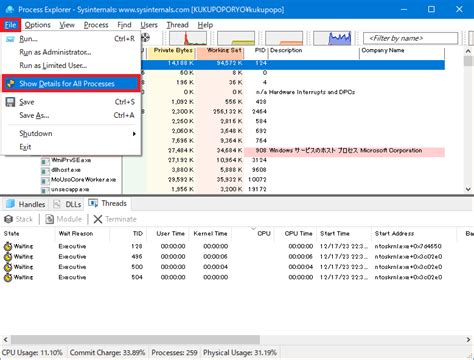Choose Run... from the File menu
Viewport: 474px width, 360px height.
coord(71,39)
